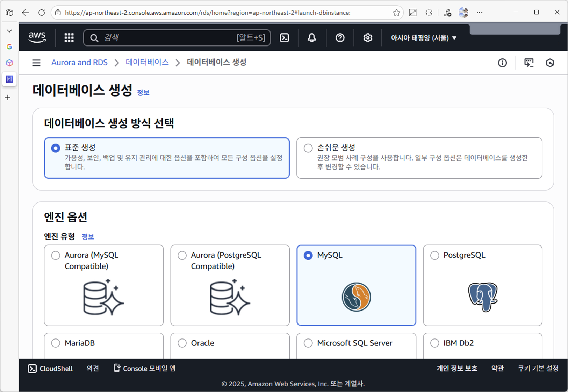Open browser extensions puzzle icon
The height and width of the screenshot is (392, 568).
(429, 13)
